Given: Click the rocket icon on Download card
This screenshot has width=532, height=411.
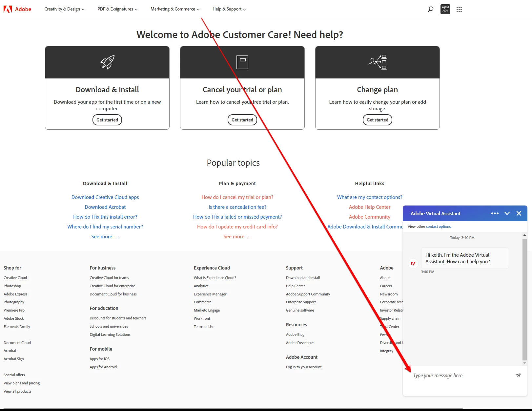Looking at the screenshot, I should [108, 62].
